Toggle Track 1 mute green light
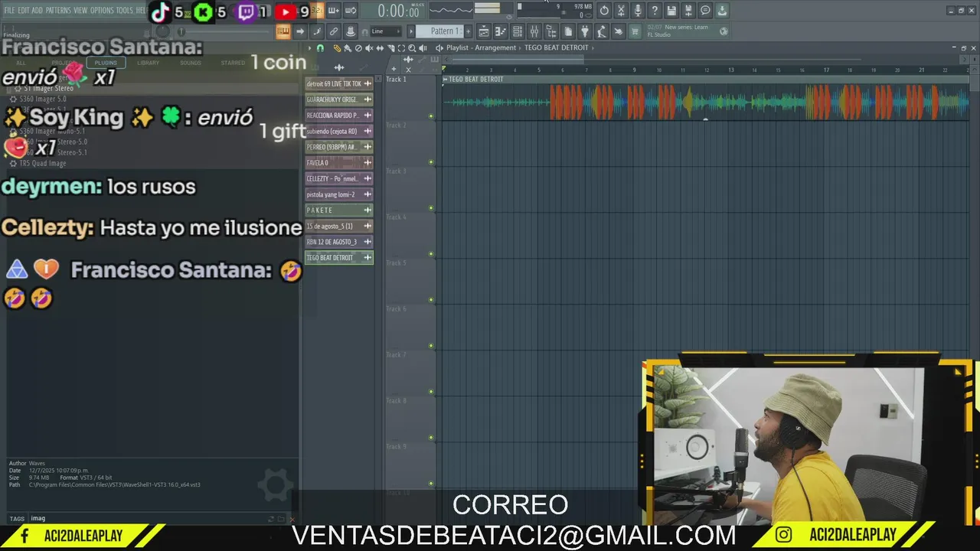This screenshot has height=551, width=980. (x=431, y=116)
